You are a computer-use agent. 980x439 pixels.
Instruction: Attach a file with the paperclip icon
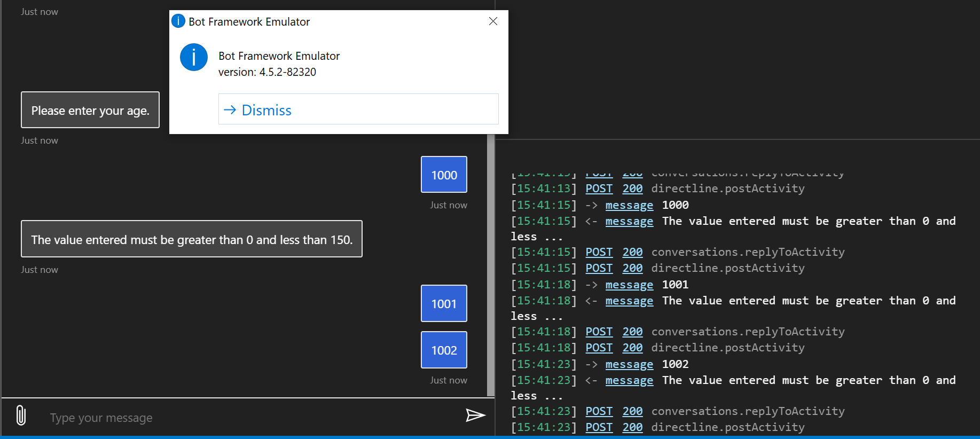coord(21,415)
